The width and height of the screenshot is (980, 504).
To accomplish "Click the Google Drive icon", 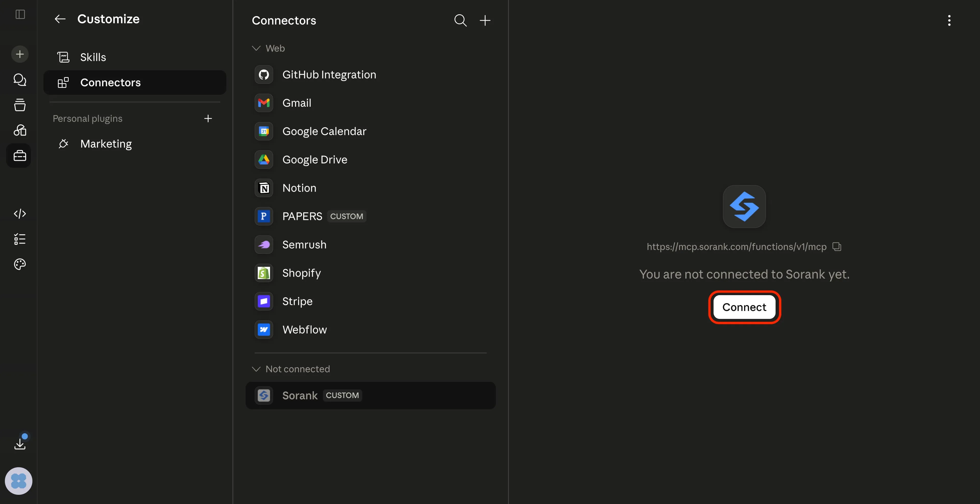I will tap(264, 160).
